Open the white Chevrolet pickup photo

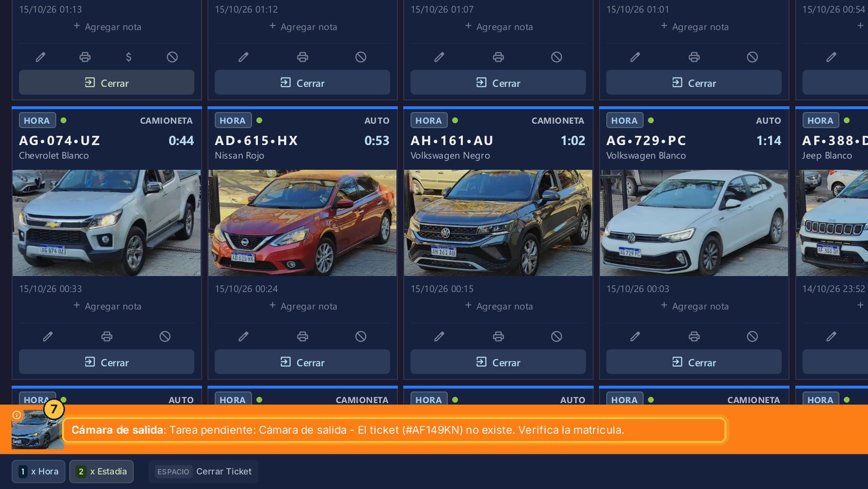tap(106, 223)
